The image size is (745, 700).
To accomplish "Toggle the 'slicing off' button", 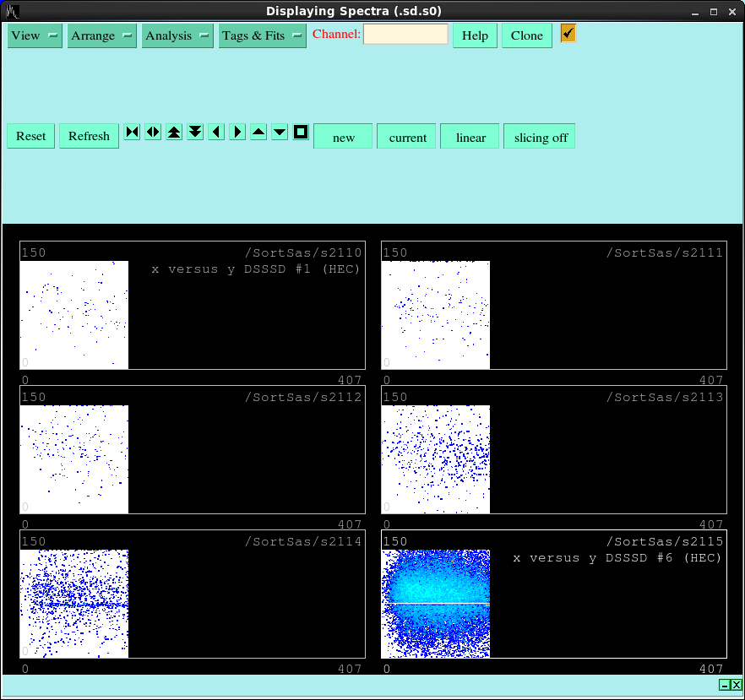I will pyautogui.click(x=541, y=137).
